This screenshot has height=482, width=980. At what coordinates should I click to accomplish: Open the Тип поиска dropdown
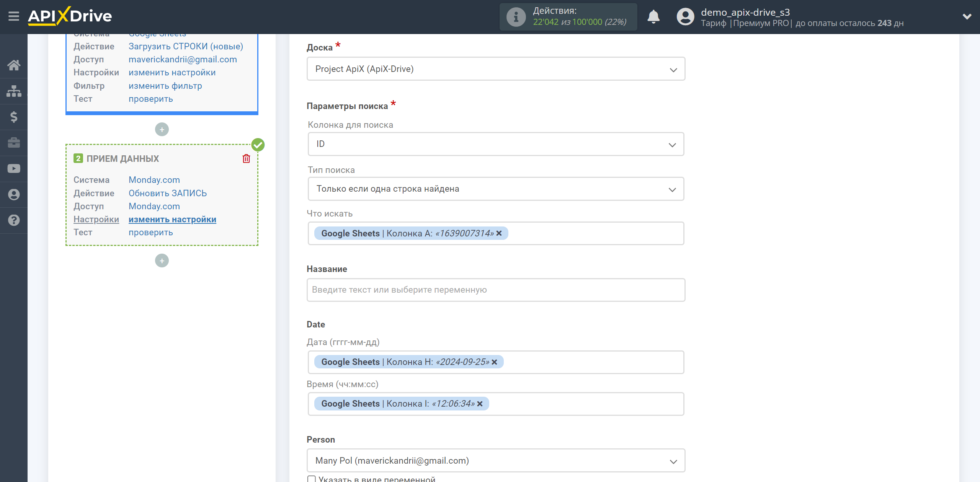(496, 189)
